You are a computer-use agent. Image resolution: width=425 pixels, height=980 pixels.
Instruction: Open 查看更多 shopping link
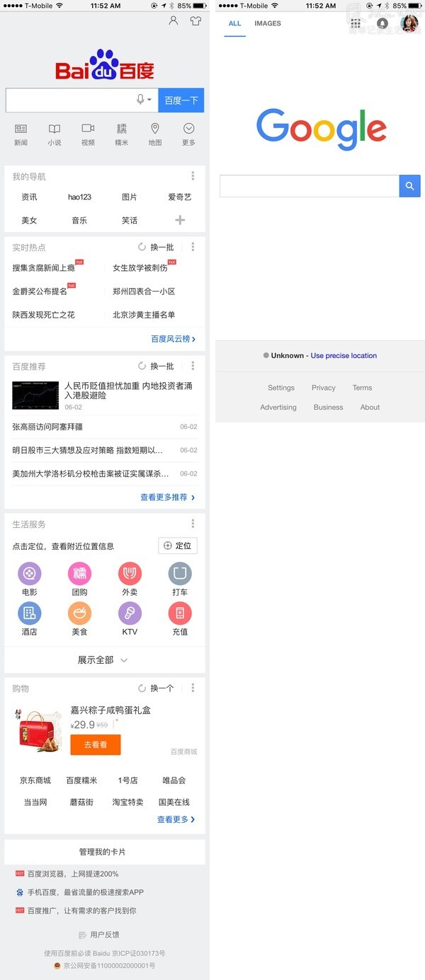176,819
